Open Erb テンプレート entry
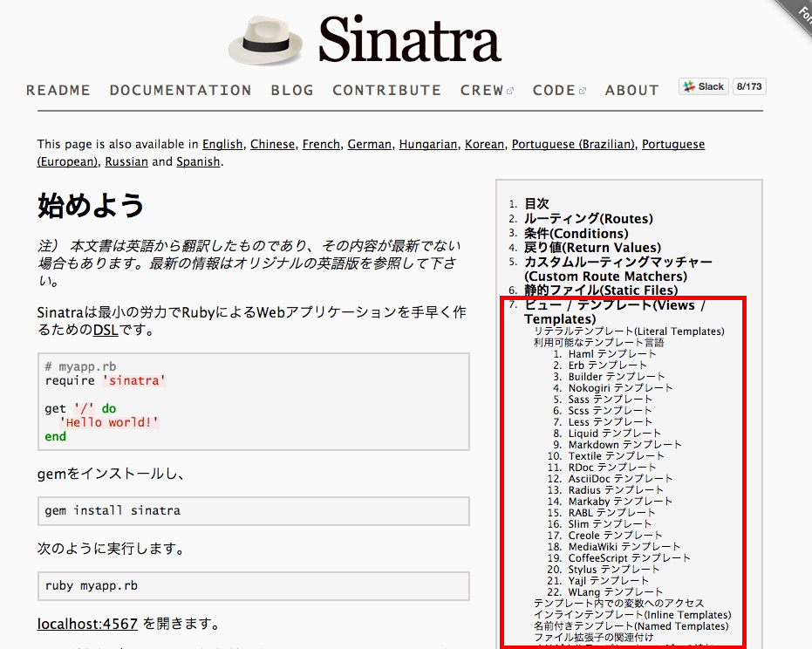The image size is (812, 649). click(607, 365)
